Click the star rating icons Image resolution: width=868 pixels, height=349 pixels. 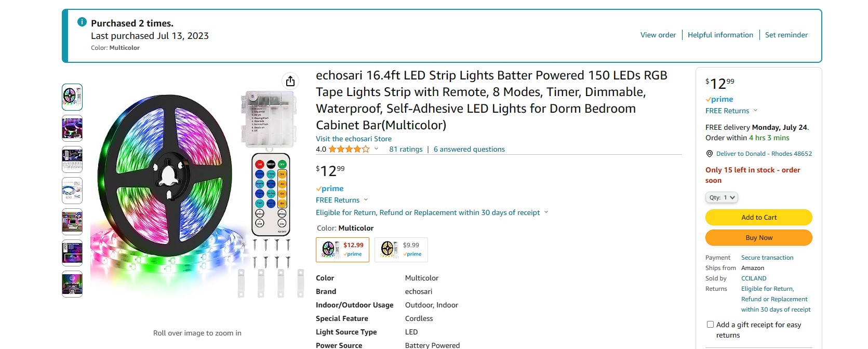pos(349,149)
